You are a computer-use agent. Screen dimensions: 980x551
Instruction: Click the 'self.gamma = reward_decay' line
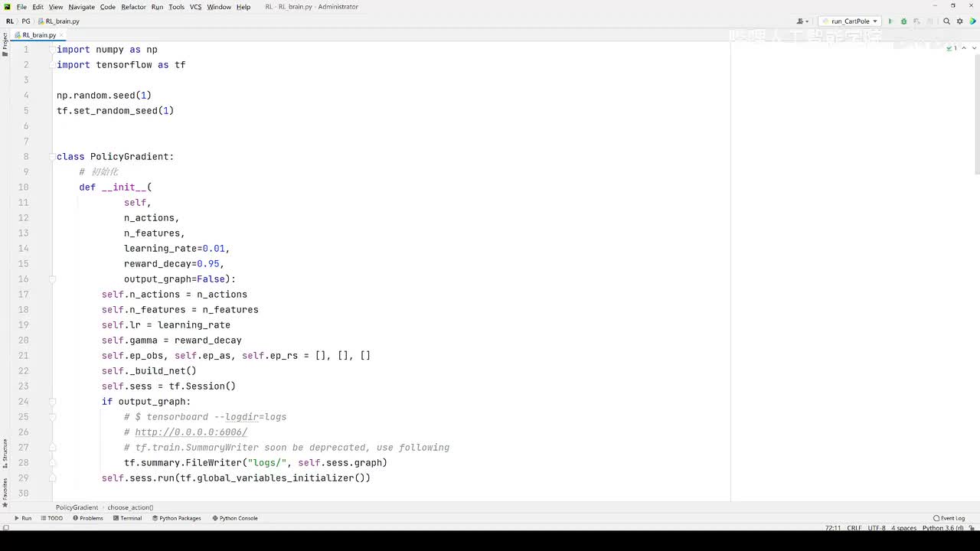pos(171,341)
